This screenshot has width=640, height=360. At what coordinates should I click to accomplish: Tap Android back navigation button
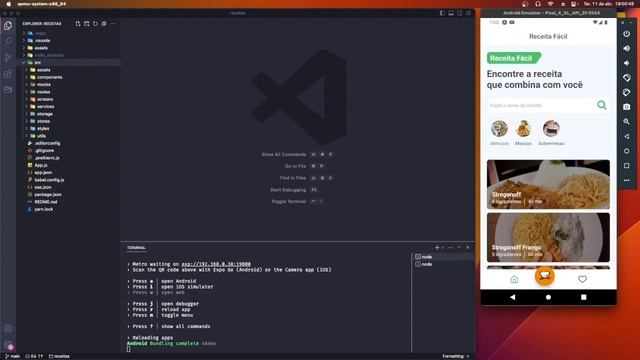513,297
